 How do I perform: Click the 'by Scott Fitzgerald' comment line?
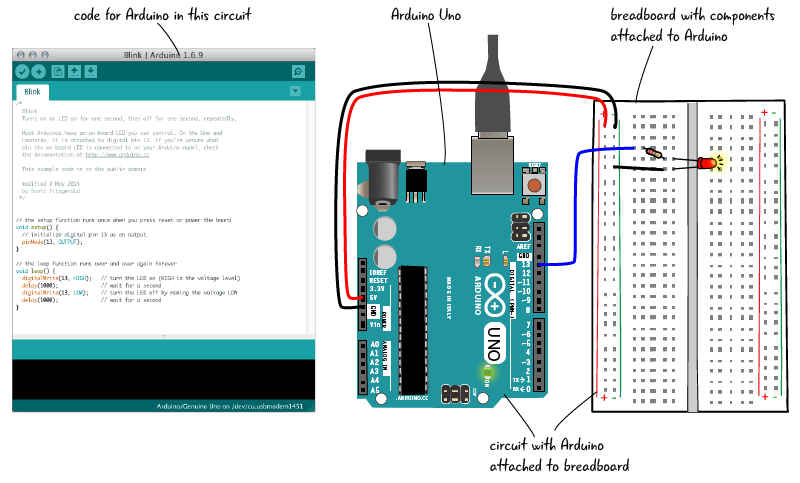(51, 191)
